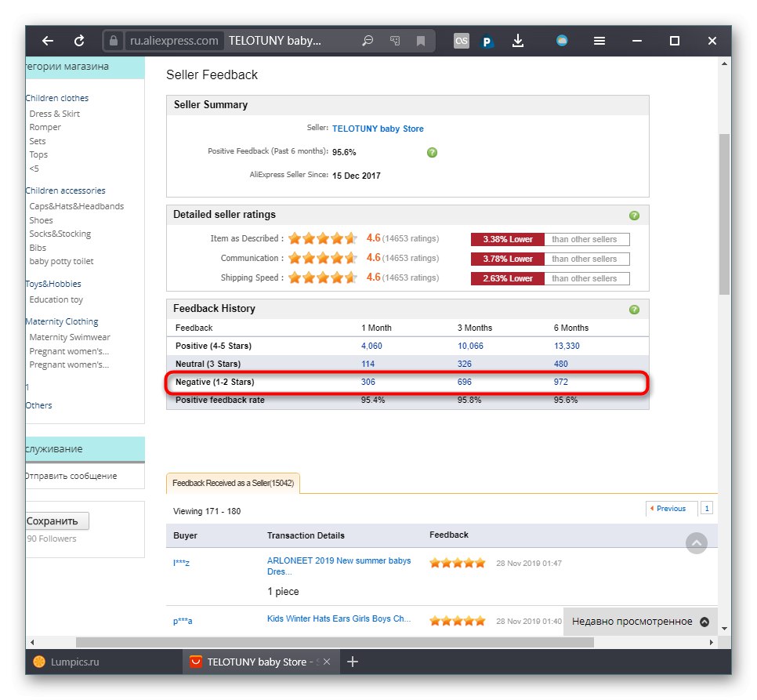Open the browser hamburger menu
The image size is (757, 700).
click(599, 41)
